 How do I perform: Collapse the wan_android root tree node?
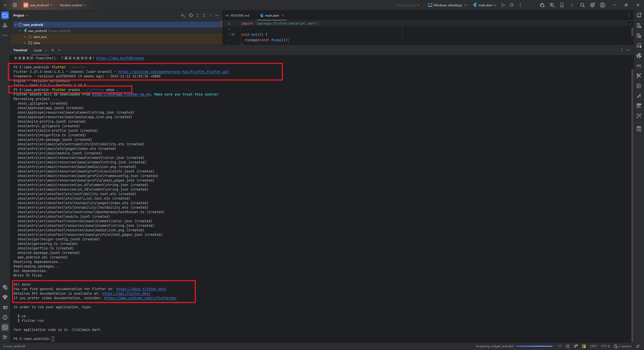point(15,25)
